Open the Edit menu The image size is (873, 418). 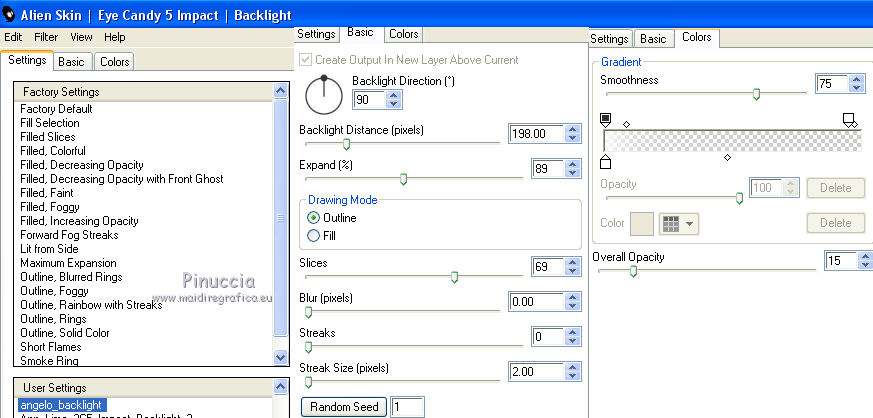tap(13, 37)
